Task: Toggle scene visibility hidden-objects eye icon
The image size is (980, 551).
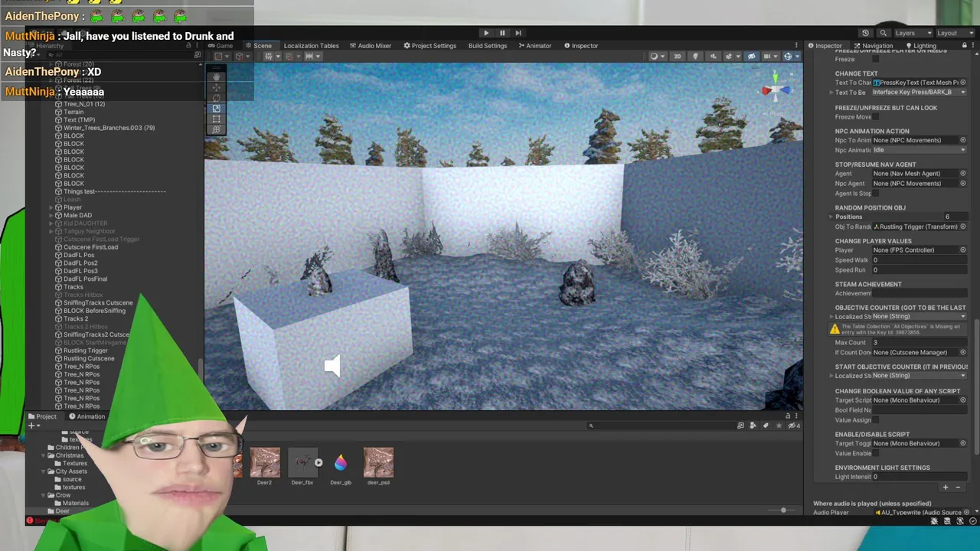Action: coord(751,56)
